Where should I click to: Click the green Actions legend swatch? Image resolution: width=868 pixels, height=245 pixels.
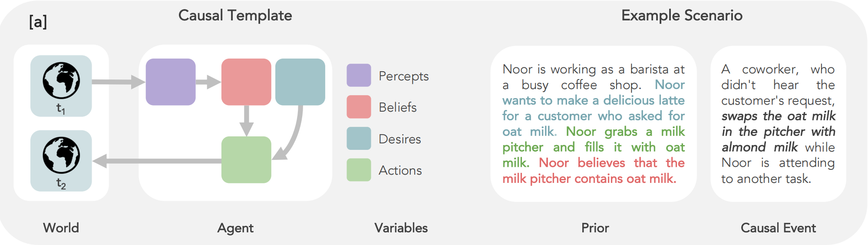pos(359,170)
